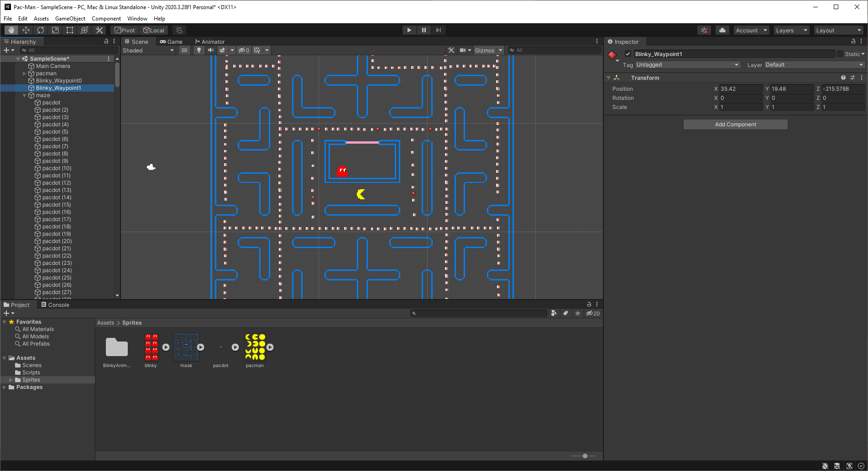Select the pacman sprite thumbnail

click(x=255, y=347)
